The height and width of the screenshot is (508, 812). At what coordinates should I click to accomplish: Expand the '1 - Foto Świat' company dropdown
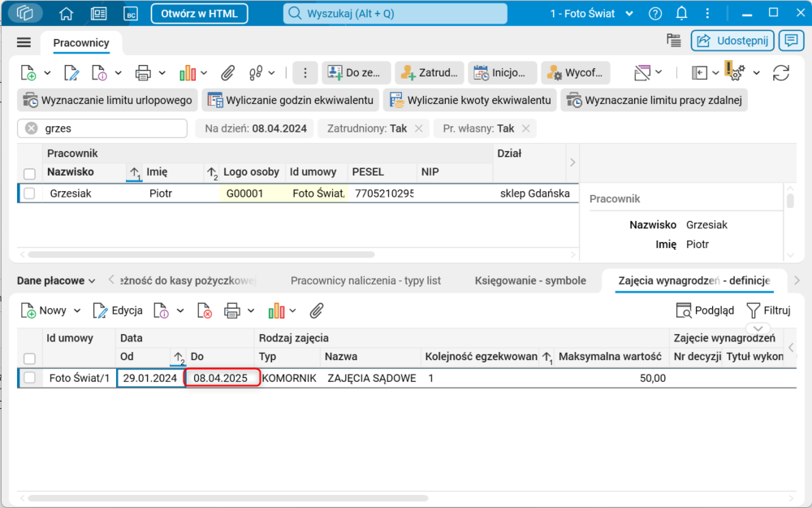pos(629,14)
